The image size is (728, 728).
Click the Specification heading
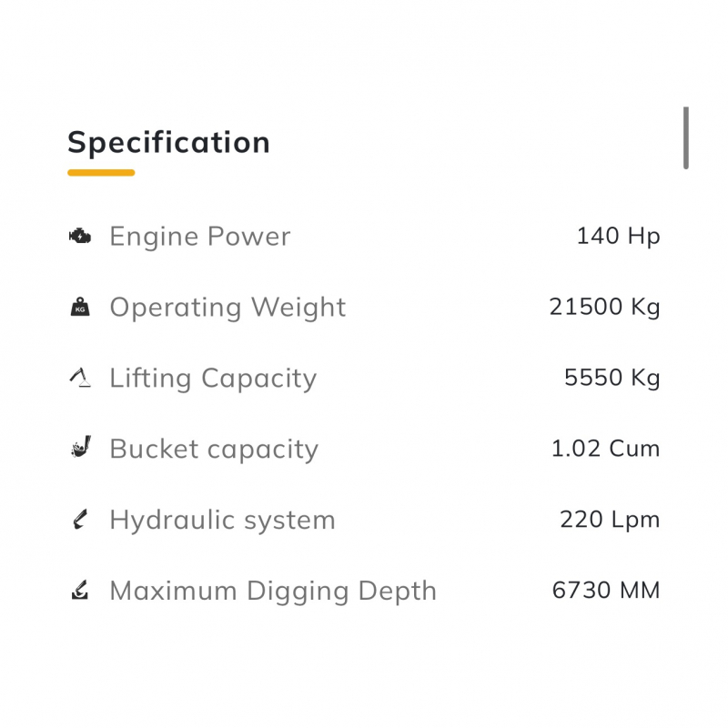(168, 143)
